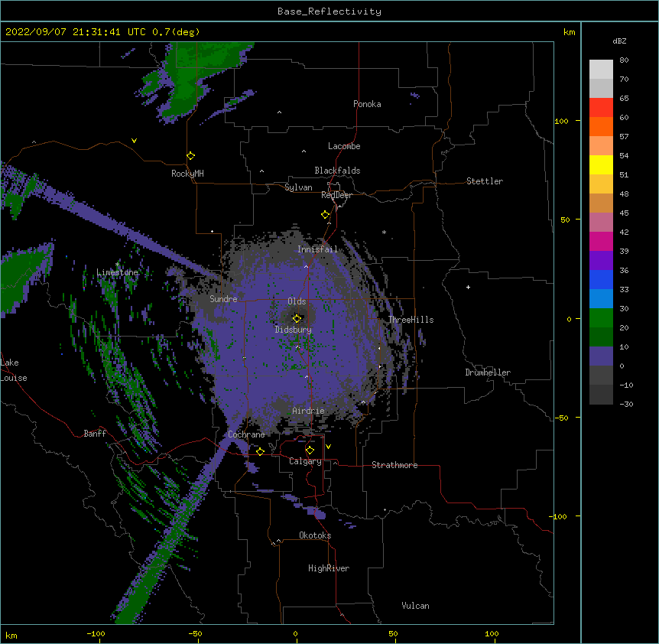Screen dimensions: 659x644
Task: Click the yellow marker below Cochrane
Action: [260, 451]
